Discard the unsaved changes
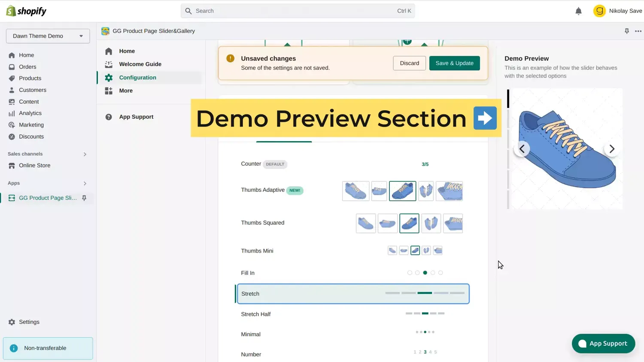 pos(409,63)
